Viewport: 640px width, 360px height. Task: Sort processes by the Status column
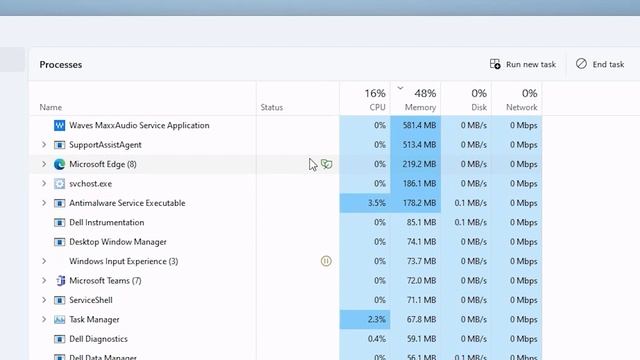click(x=272, y=107)
